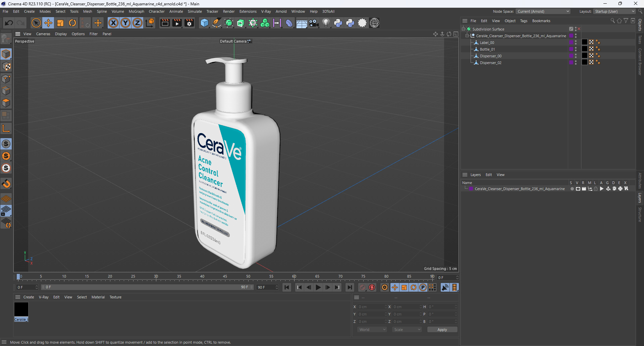Switch to Texture mode in left sidebar

[6, 66]
